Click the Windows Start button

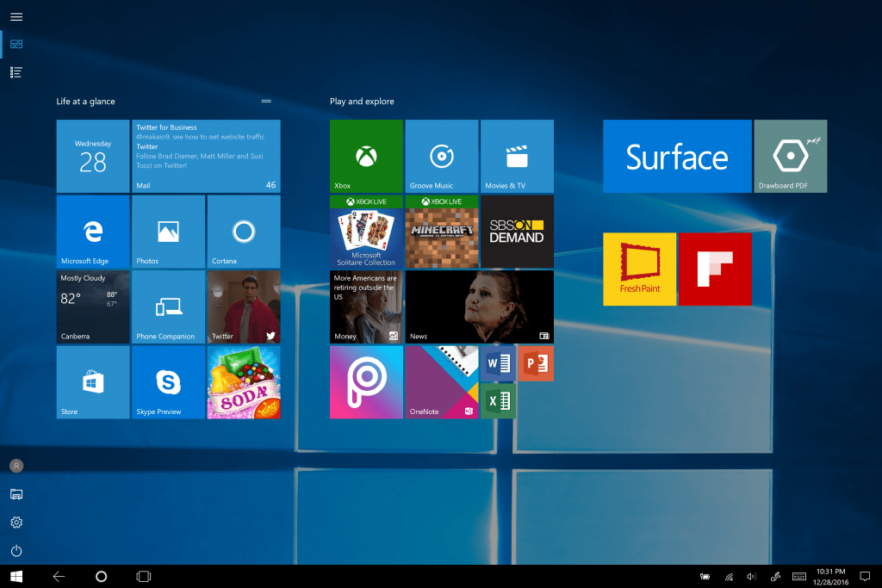click(16, 576)
